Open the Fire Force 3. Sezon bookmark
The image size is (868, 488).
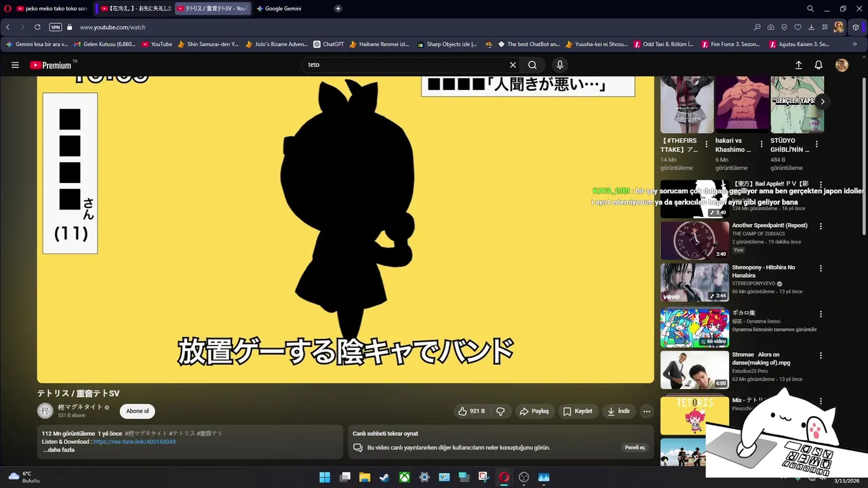coord(730,44)
